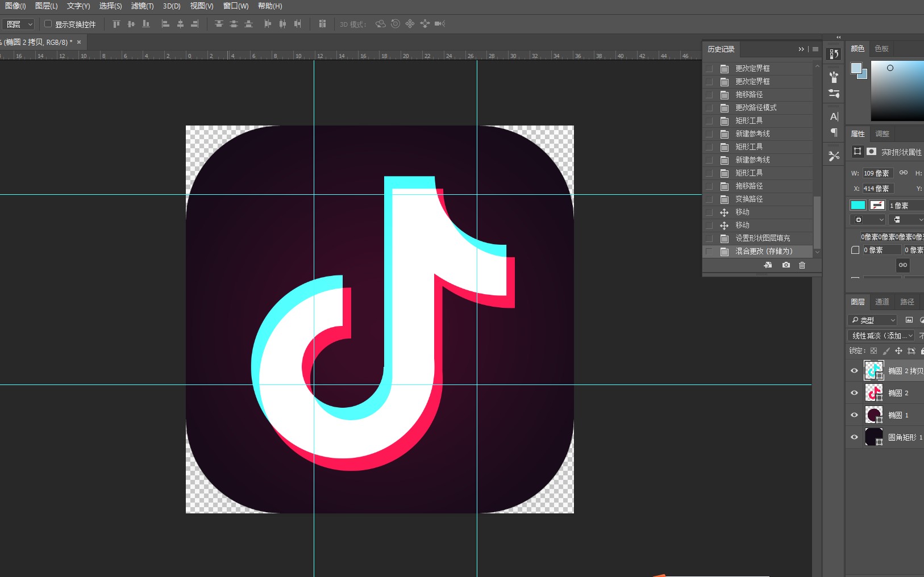924x577 pixels.
Task: Click distribute left edges icon
Action: point(268,24)
